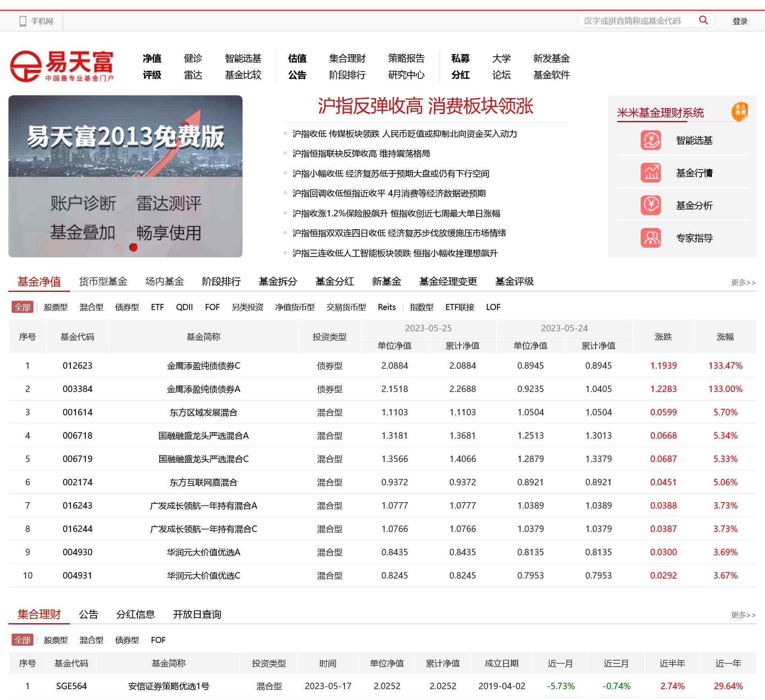Open fund 国融融盛龙头严选混合C
Image resolution: width=765 pixels, height=700 pixels.
(204, 459)
